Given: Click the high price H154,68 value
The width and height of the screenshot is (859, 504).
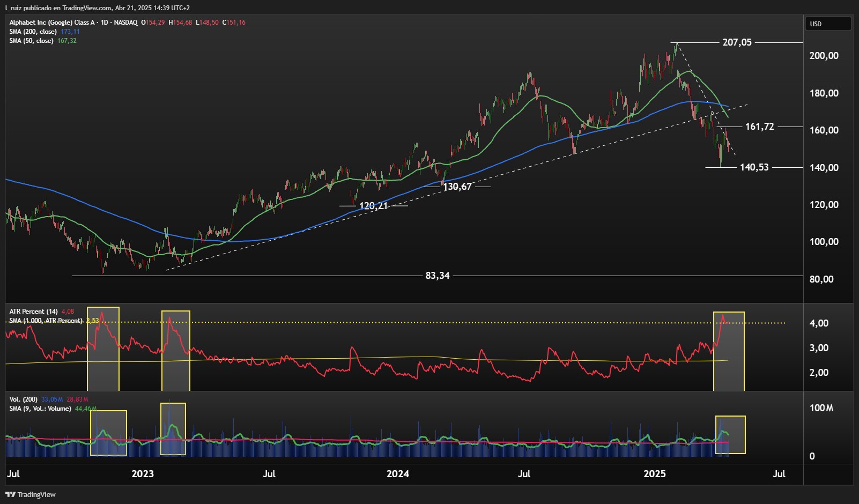Looking at the screenshot, I should pos(180,23).
